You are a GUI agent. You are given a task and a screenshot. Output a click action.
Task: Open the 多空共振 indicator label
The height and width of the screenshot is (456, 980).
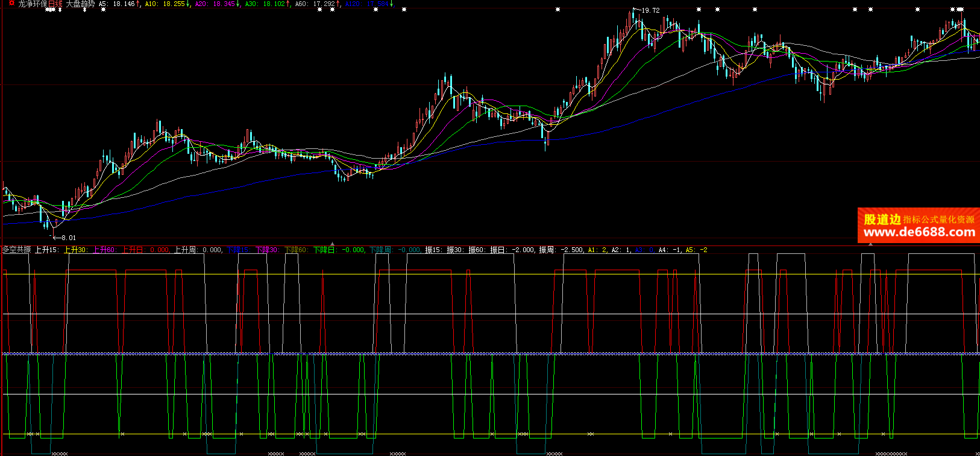[x=16, y=250]
